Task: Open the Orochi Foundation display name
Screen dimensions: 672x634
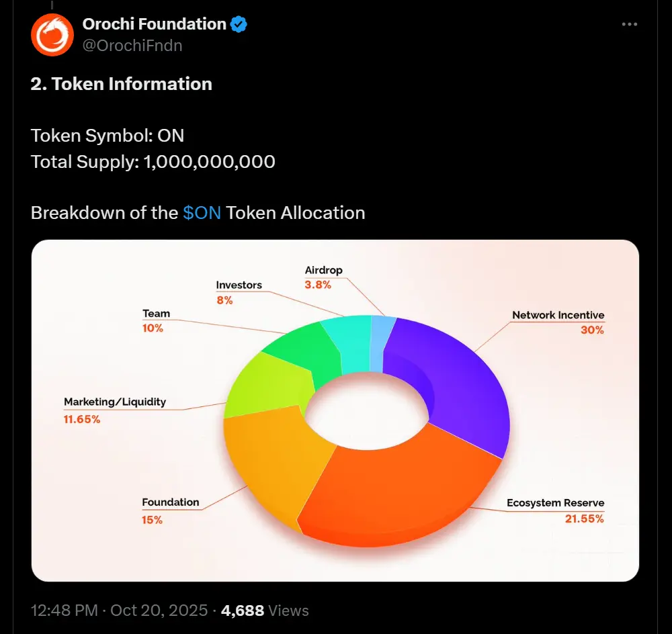Action: [x=154, y=24]
